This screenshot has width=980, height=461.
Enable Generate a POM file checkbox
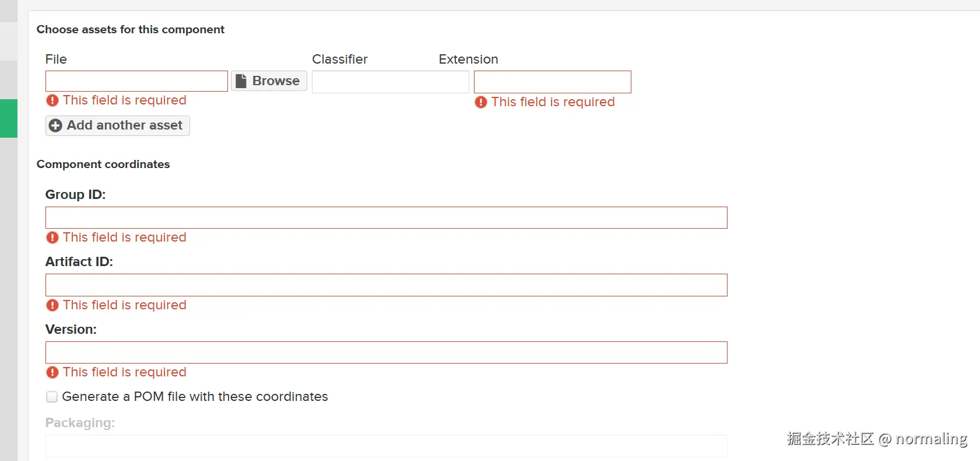(52, 397)
